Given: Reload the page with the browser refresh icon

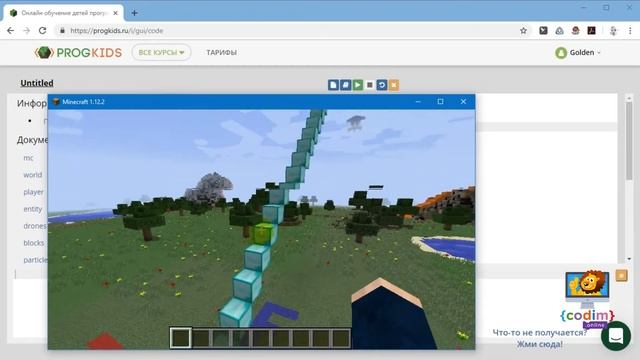Looking at the screenshot, I should (x=42, y=31).
